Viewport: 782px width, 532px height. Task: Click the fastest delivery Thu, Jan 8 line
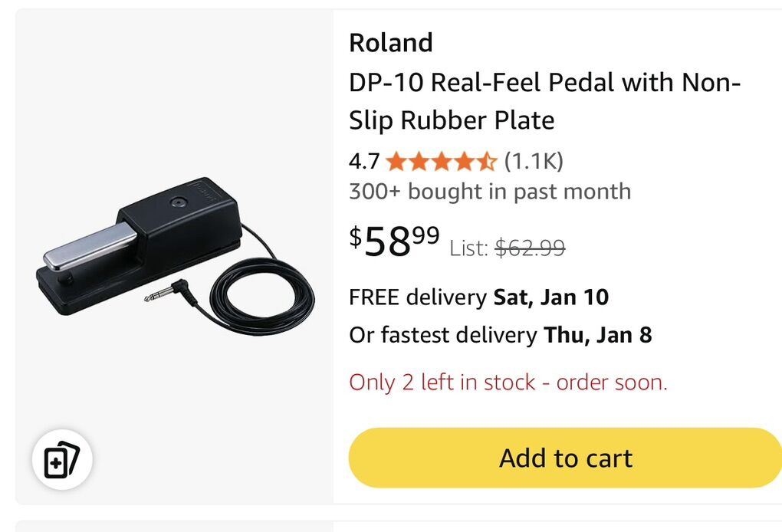(500, 335)
